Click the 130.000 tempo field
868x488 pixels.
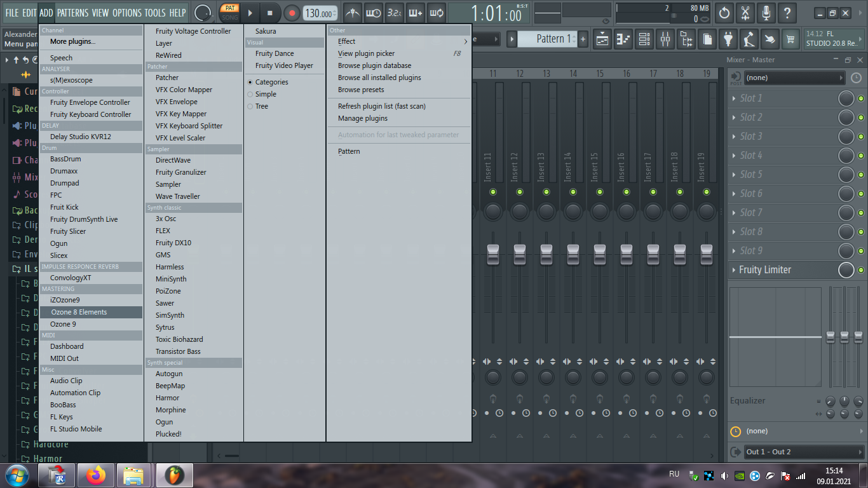(x=320, y=13)
